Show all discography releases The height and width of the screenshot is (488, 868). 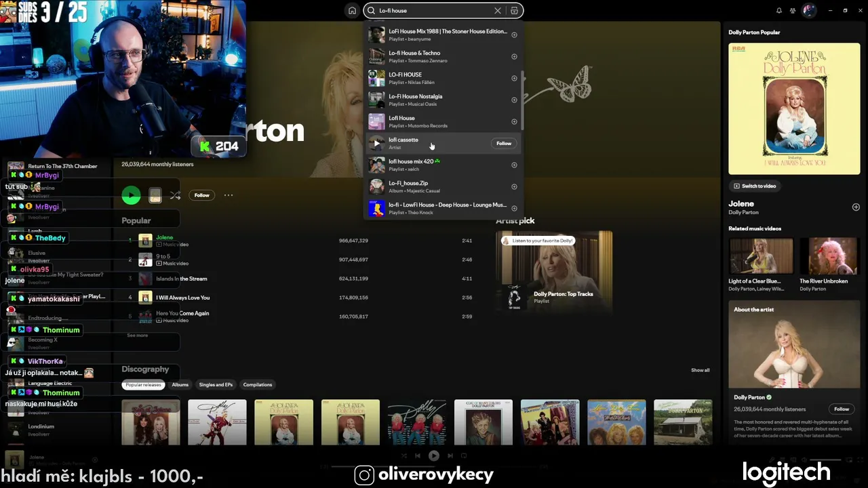coord(701,370)
